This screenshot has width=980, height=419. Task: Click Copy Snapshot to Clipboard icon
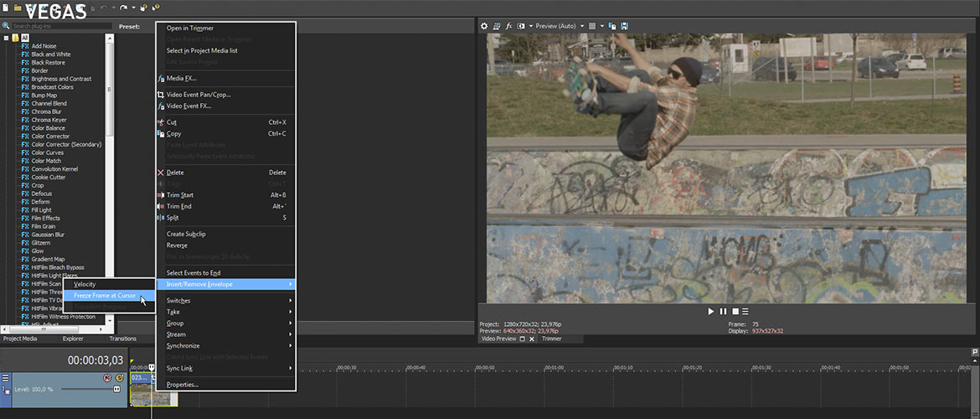612,26
